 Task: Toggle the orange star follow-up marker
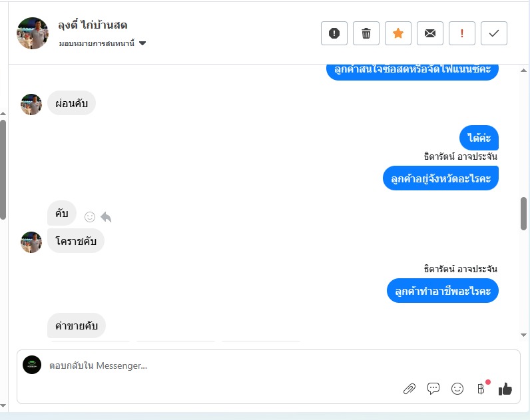click(398, 33)
